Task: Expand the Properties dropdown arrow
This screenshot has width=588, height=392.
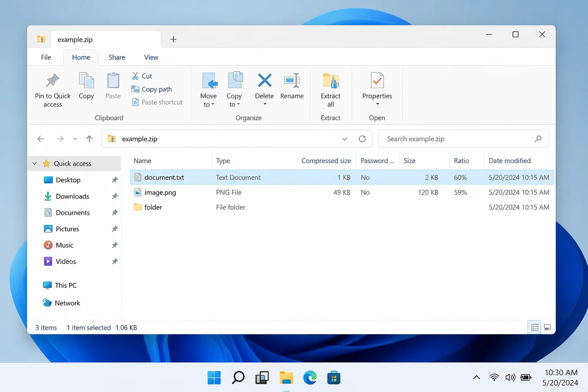Action: coord(377,104)
